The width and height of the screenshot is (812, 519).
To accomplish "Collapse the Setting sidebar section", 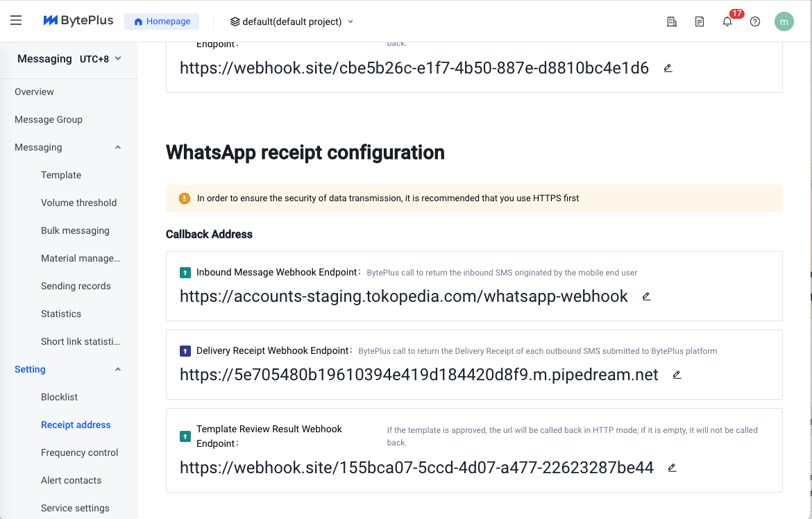I will (118, 369).
